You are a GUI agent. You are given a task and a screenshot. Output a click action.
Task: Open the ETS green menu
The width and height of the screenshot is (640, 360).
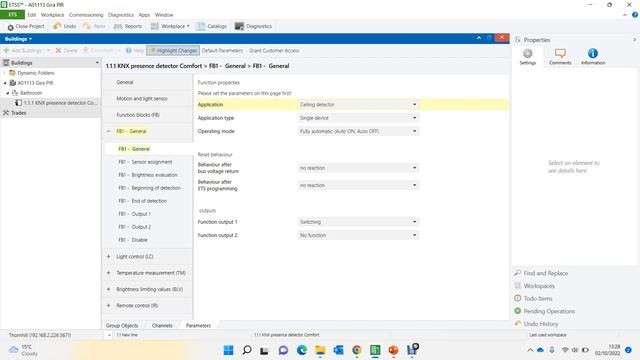click(x=12, y=15)
